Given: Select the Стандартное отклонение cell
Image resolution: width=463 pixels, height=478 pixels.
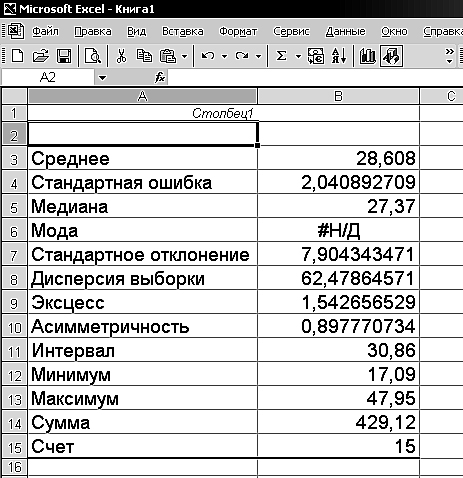Looking at the screenshot, I should pyautogui.click(x=143, y=255).
